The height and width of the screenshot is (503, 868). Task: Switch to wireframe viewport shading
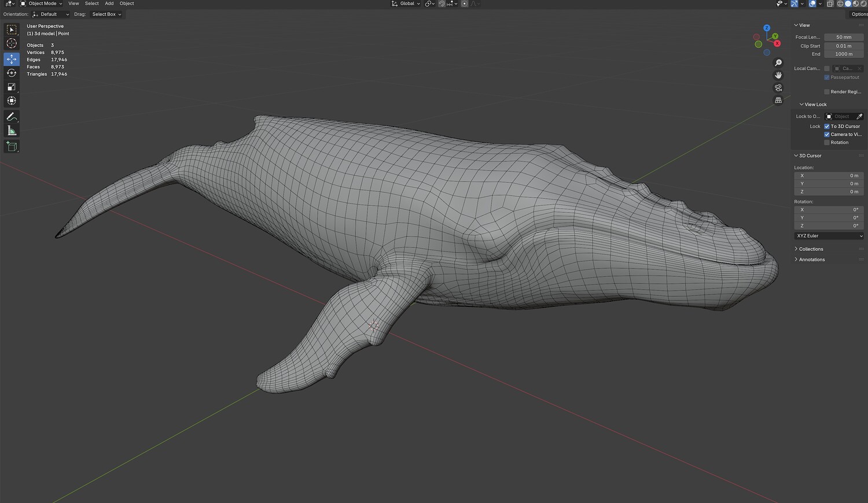point(840,3)
